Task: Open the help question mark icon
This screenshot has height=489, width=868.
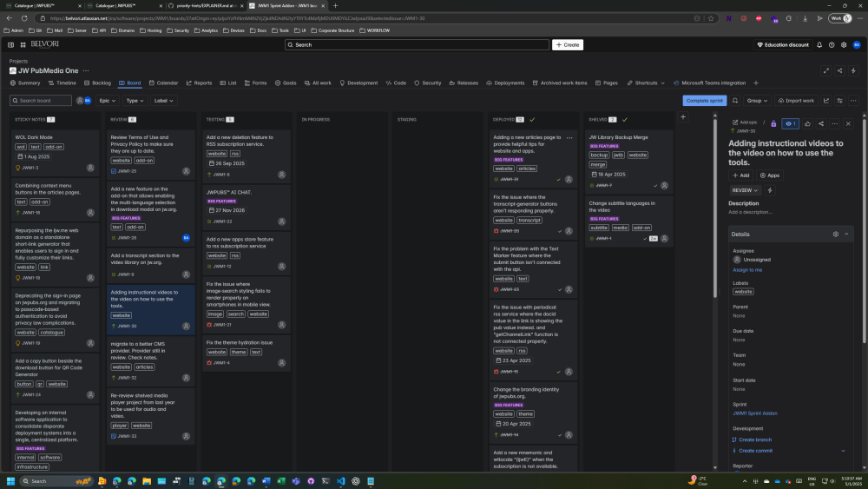Action: point(832,44)
